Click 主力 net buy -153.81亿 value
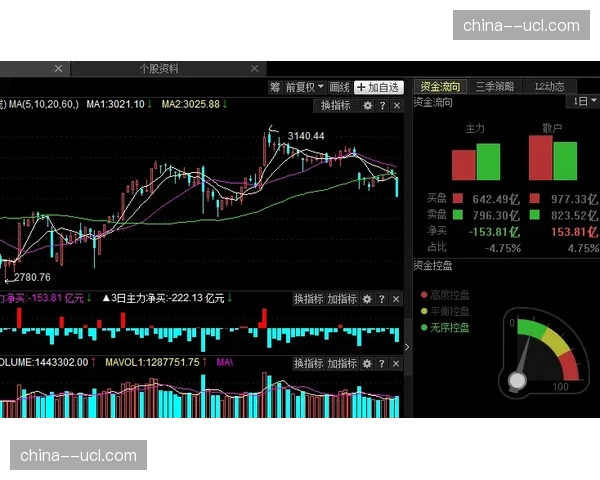Screen dimensions: 600x480 (x=494, y=232)
